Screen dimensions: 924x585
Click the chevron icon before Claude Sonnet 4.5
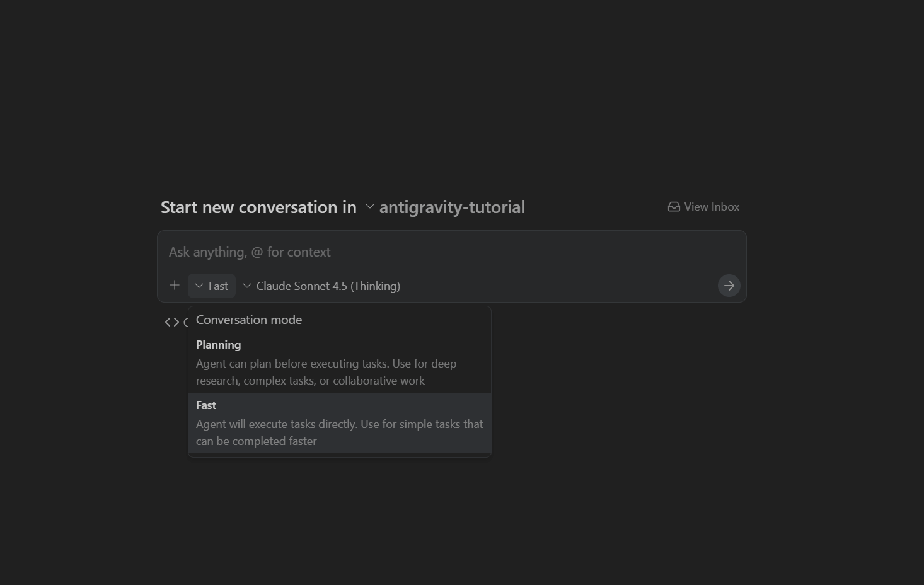tap(247, 286)
